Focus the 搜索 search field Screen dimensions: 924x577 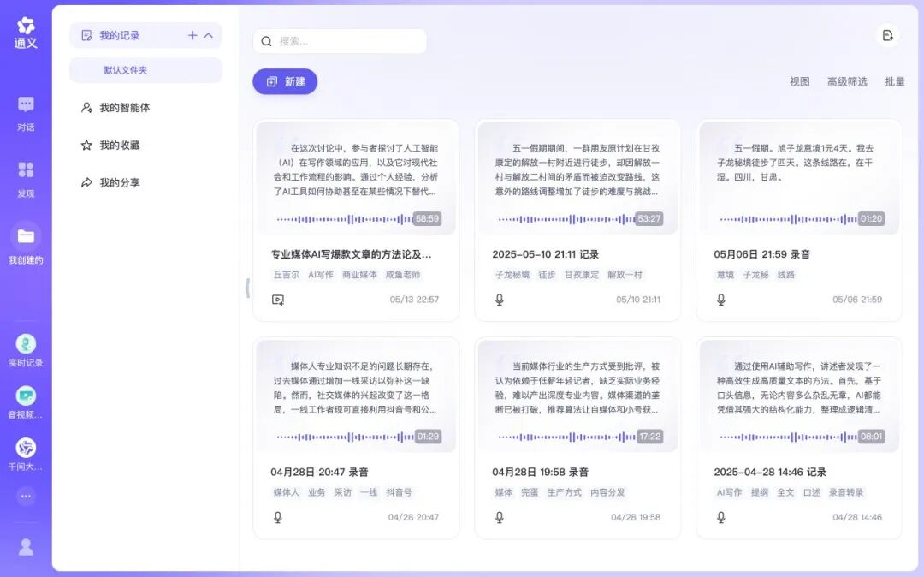(x=340, y=41)
